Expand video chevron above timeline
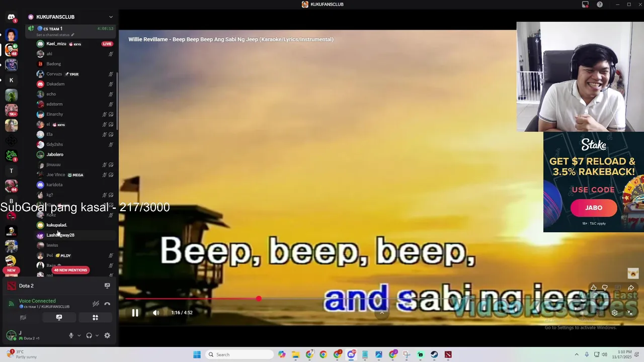This screenshot has height=362, width=644. tap(382, 313)
